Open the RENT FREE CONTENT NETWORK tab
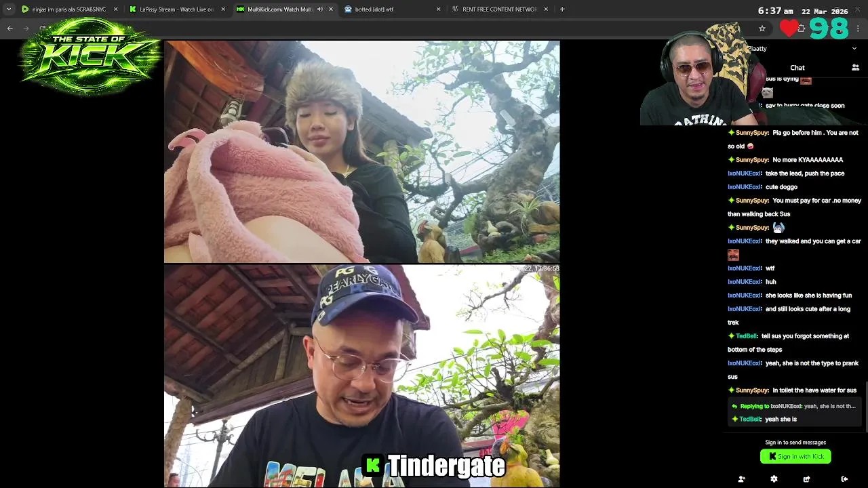This screenshot has width=868, height=488. (500, 9)
